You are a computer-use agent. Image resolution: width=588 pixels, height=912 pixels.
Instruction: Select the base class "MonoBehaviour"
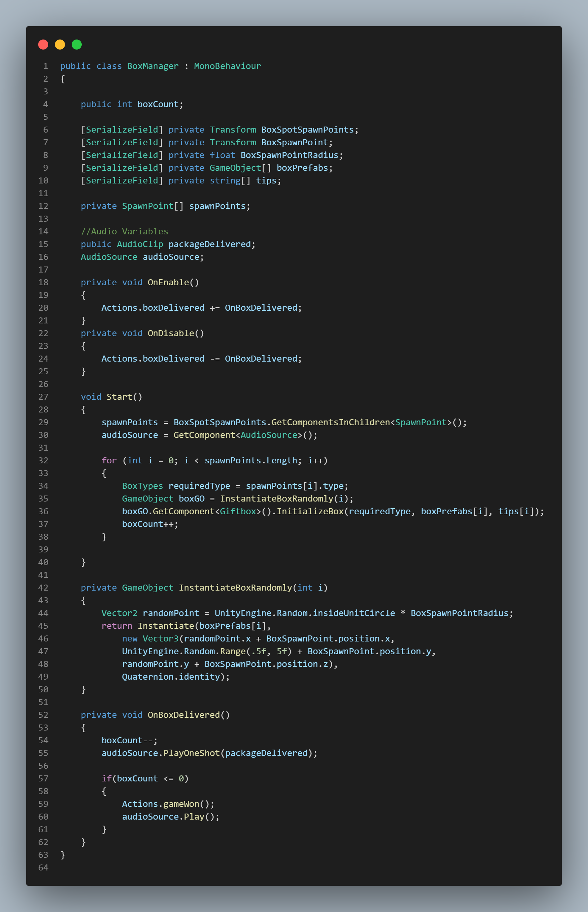click(228, 66)
